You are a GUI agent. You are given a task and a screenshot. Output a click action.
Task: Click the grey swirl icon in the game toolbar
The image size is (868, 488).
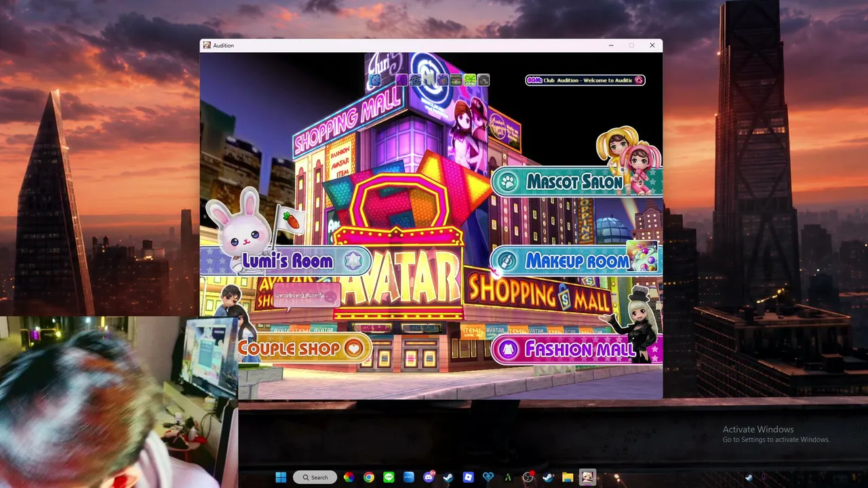coord(483,80)
